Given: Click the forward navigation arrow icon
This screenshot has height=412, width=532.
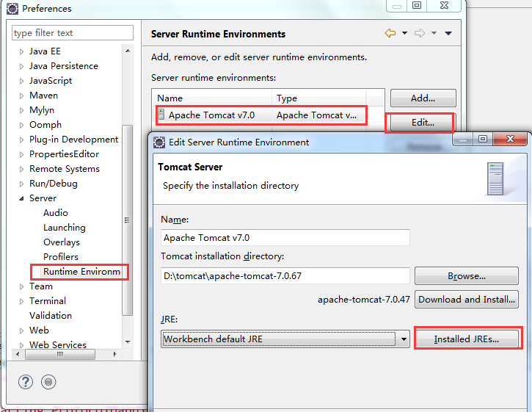Looking at the screenshot, I should pyautogui.click(x=420, y=33).
